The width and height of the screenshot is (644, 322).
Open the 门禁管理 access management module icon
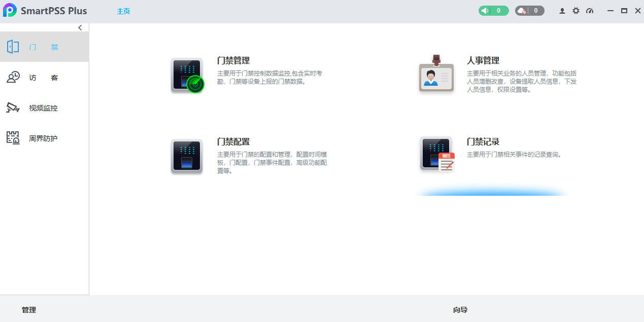pos(187,75)
